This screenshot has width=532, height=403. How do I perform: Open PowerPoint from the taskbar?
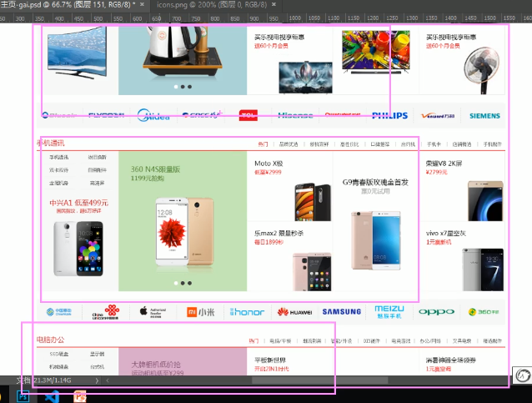[80, 396]
